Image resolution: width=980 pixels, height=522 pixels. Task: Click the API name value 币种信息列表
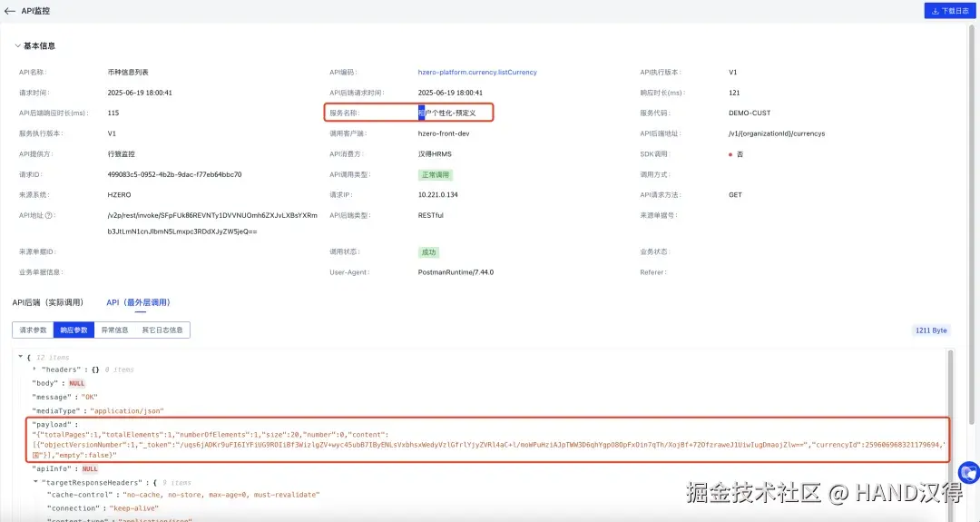(x=128, y=73)
